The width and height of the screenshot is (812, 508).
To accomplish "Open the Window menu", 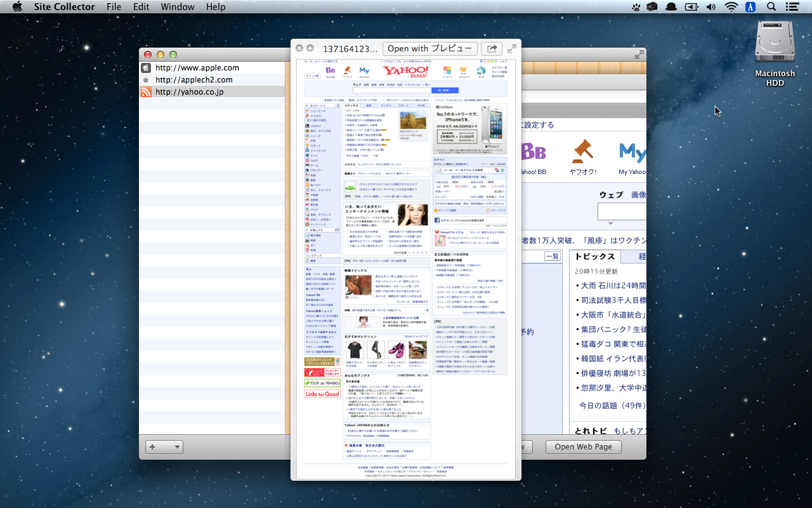I will coord(178,7).
